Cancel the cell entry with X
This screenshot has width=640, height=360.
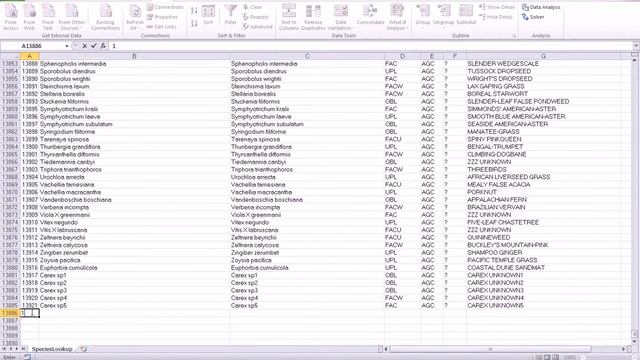coord(84,46)
